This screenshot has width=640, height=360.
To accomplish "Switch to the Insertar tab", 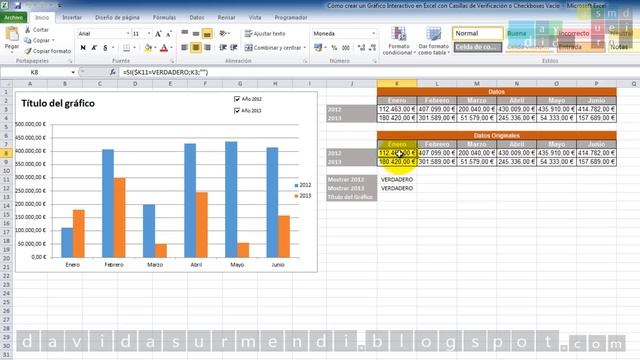I will [72, 18].
